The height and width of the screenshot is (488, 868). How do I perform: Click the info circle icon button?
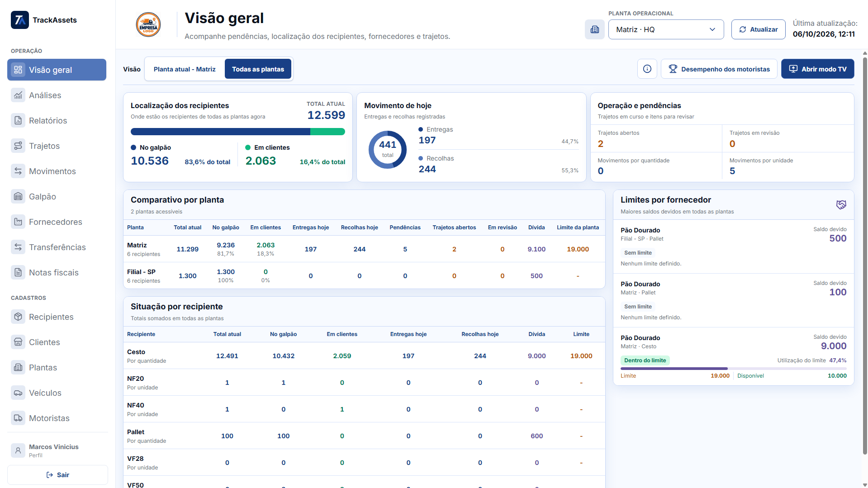[647, 69]
